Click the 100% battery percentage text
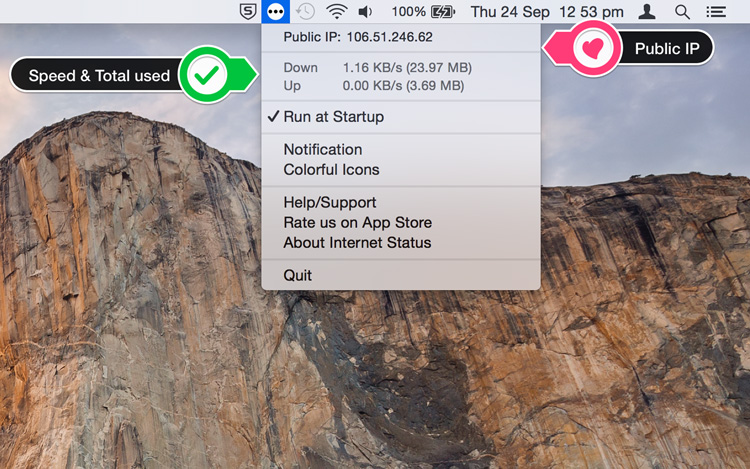This screenshot has width=750, height=469. [408, 12]
